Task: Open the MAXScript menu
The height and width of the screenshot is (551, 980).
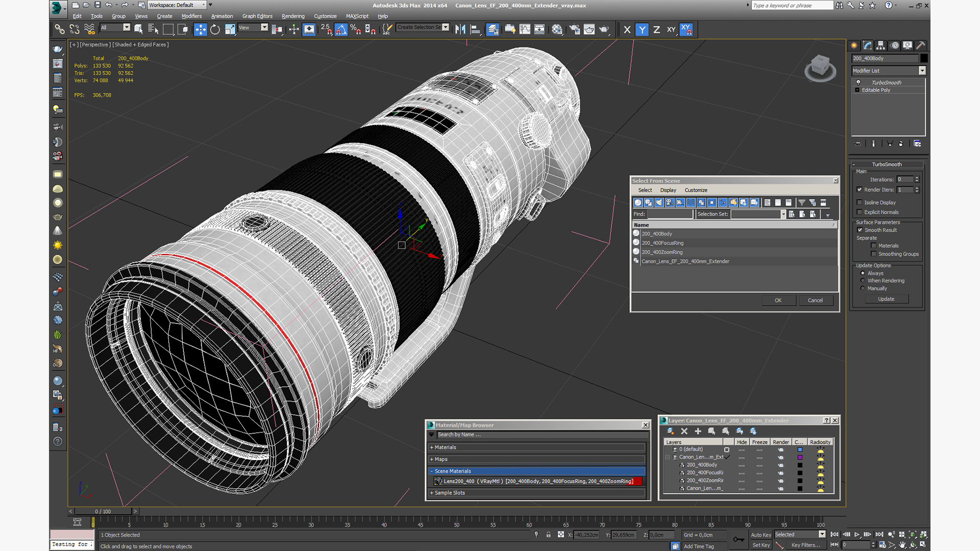Action: (x=357, y=16)
